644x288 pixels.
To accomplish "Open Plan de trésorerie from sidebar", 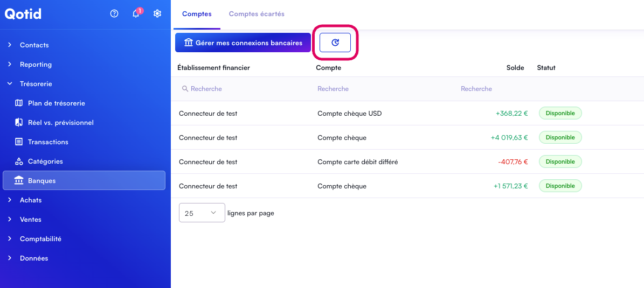I will 56,103.
